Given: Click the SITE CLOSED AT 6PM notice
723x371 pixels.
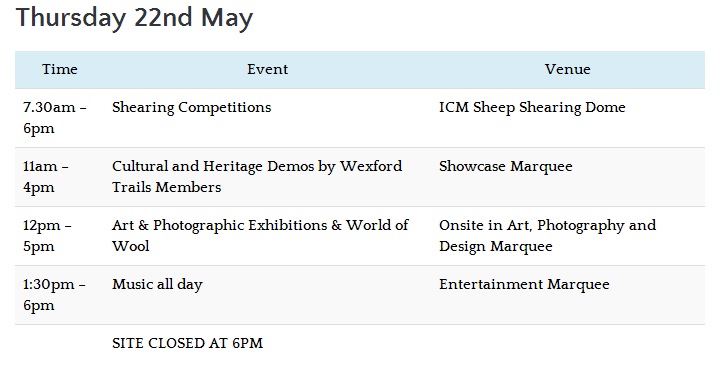Looking at the screenshot, I should tap(188, 344).
